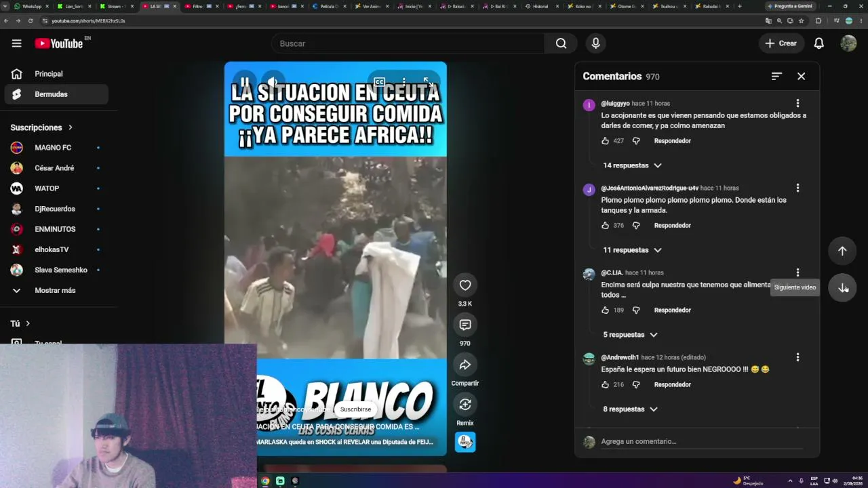Open options for the 'Plomo plomo' comment

(x=797, y=188)
